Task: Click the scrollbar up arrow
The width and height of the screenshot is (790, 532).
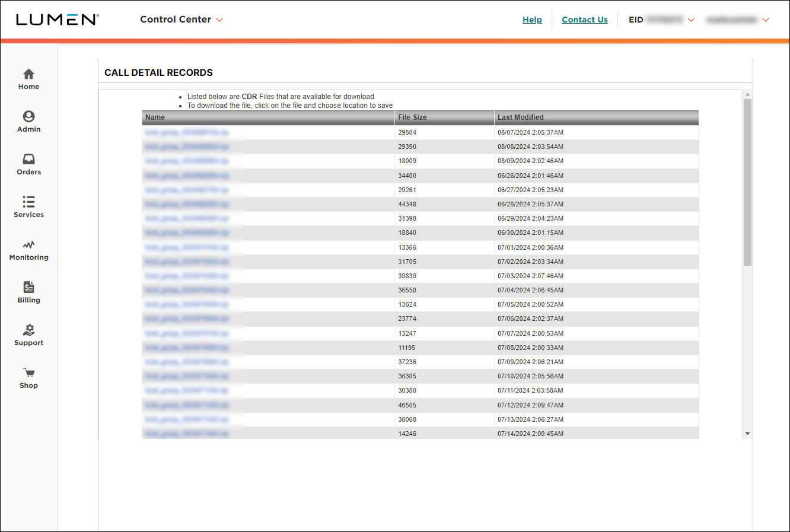Action: 747,95
